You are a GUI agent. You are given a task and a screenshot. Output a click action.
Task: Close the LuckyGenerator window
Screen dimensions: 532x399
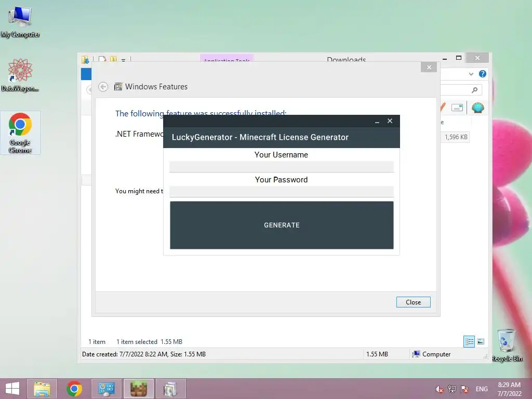coord(390,121)
